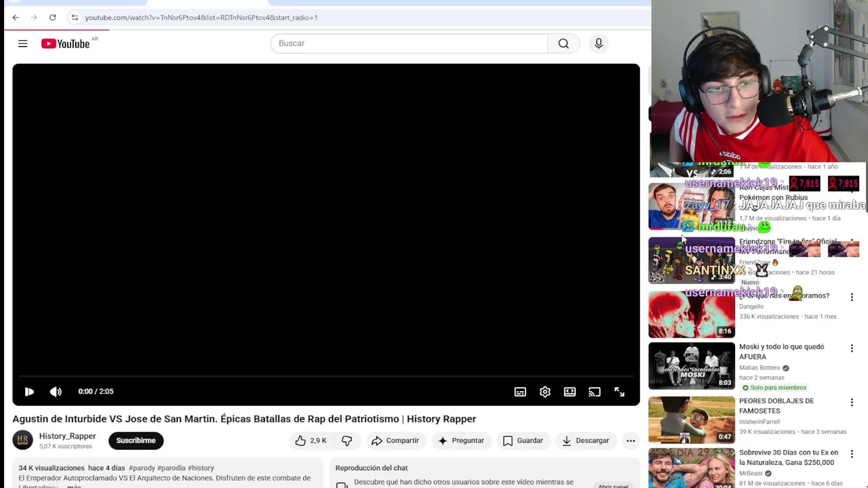Screen dimensions: 868x488
Task: Open the Matias Bottero channel link
Action: (x=759, y=368)
